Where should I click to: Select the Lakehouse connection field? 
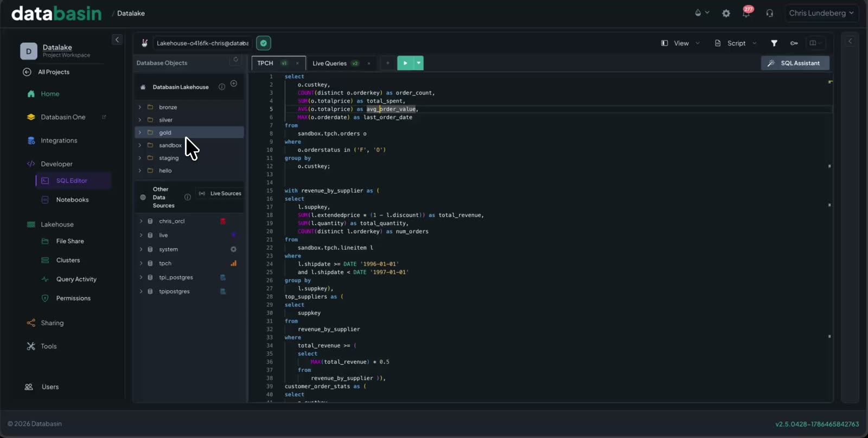[202, 43]
